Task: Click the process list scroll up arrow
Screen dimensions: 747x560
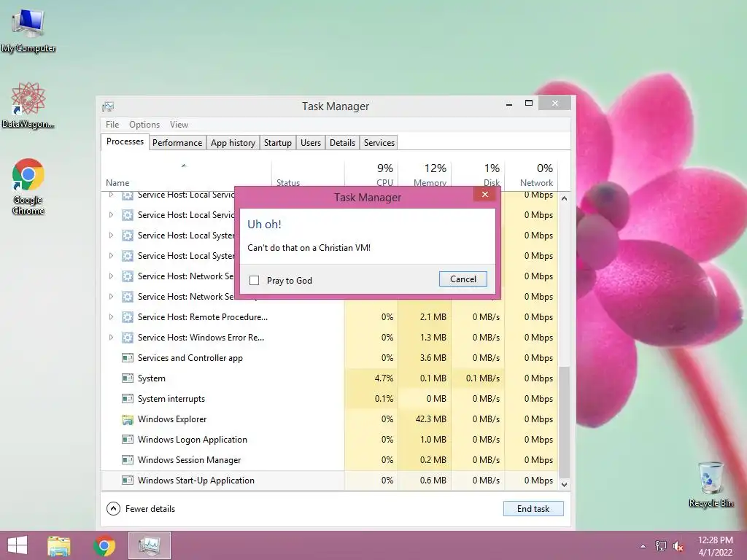Action: pos(564,198)
